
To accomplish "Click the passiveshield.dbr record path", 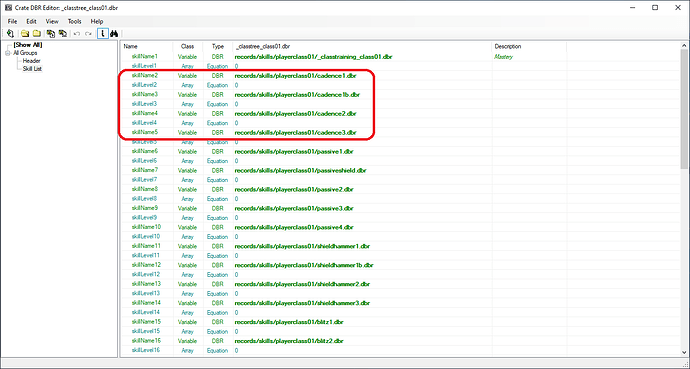I will click(x=301, y=170).
